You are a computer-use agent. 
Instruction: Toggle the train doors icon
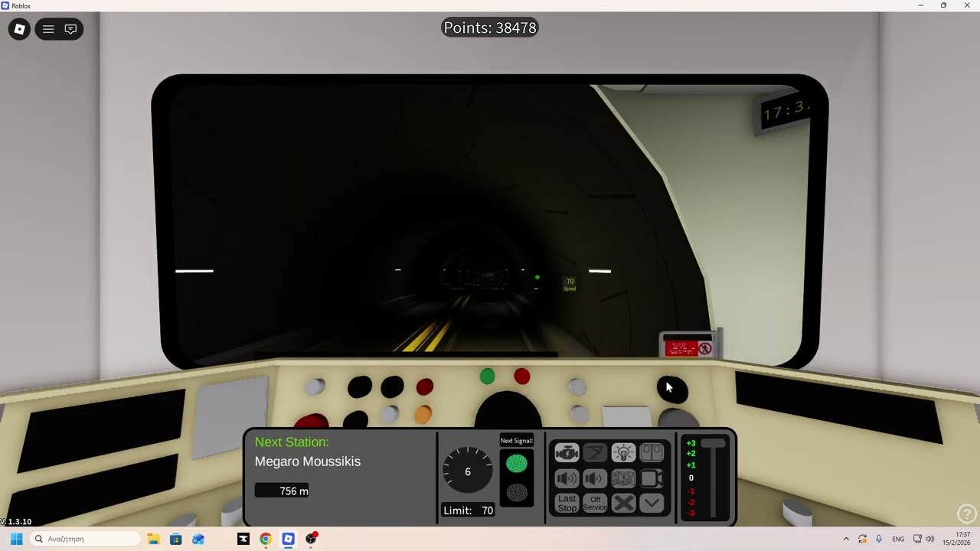pyautogui.click(x=652, y=453)
